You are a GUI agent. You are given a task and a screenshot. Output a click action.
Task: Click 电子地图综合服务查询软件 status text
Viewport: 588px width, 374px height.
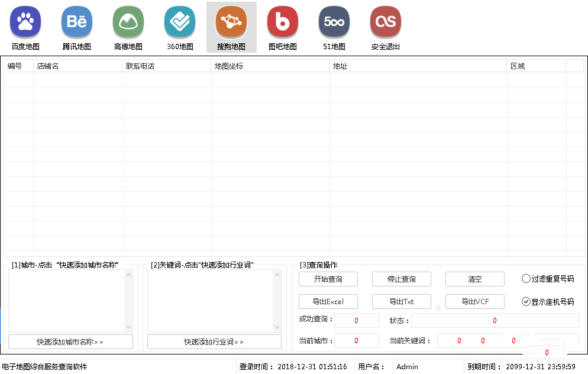(x=44, y=366)
